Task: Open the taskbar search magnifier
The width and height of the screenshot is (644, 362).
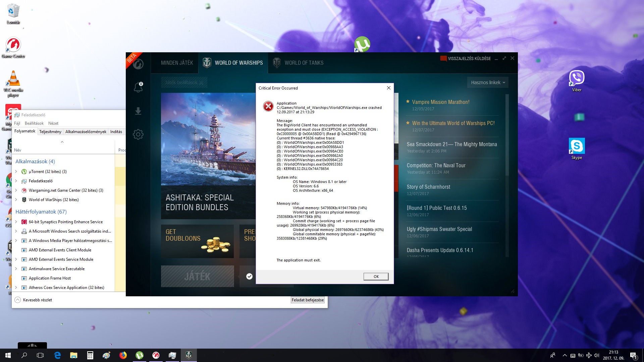Action: (24, 355)
